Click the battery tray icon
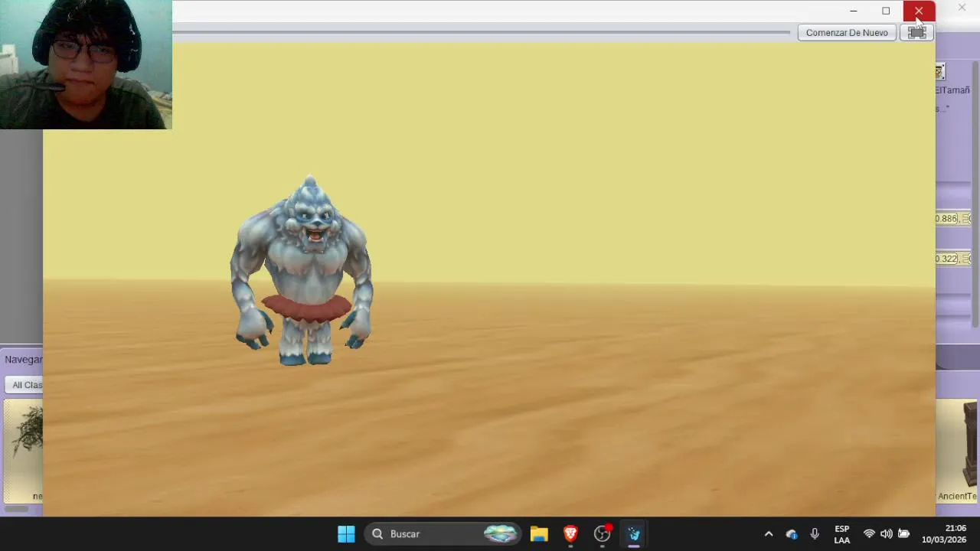This screenshot has width=980, height=551. point(903,534)
